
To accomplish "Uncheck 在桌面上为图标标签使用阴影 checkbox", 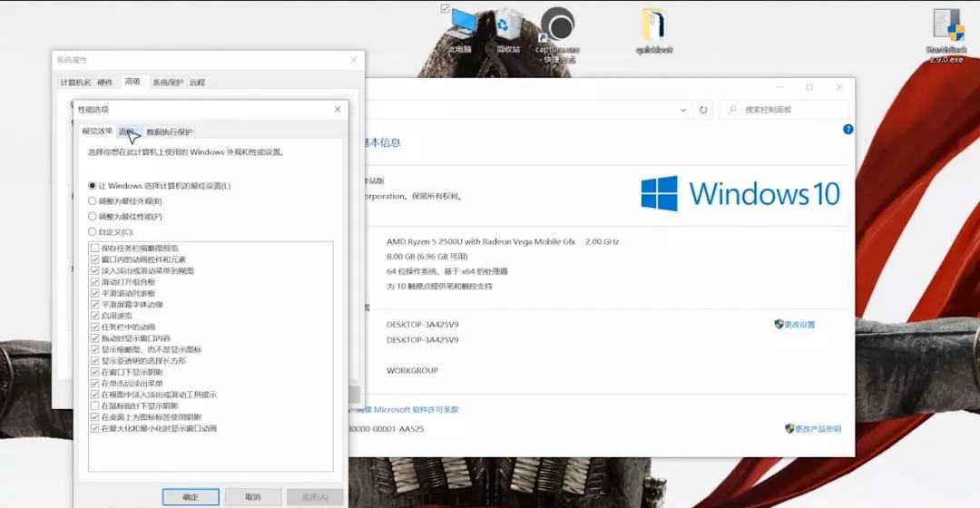I will [x=95, y=416].
